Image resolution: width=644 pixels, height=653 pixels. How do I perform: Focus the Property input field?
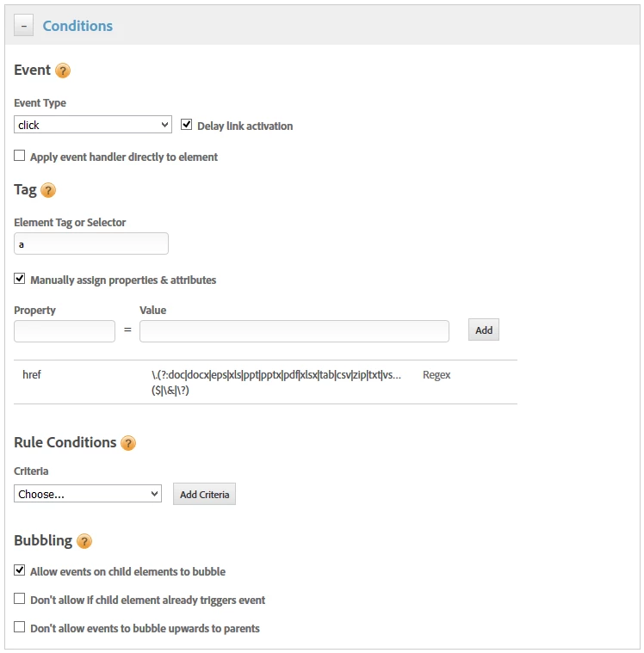(65, 331)
